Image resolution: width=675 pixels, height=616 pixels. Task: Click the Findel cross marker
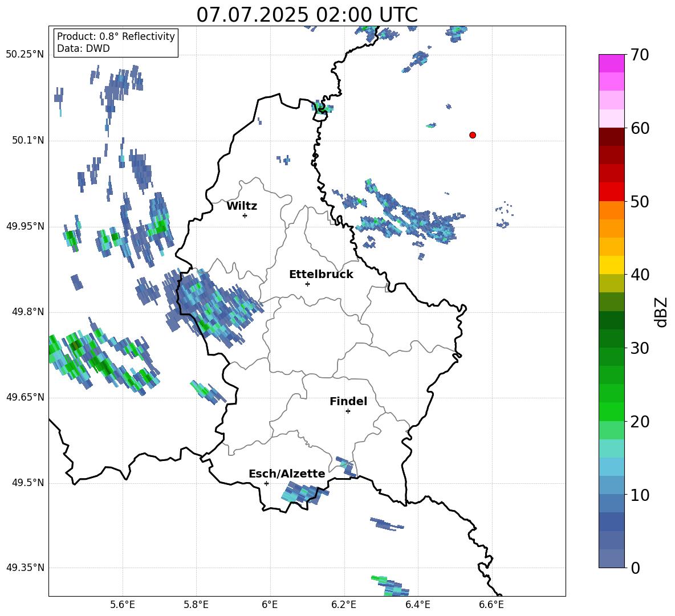click(348, 411)
